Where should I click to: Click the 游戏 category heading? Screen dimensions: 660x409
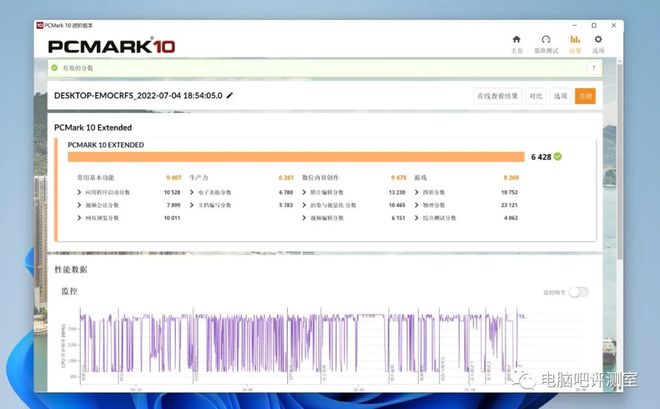[x=420, y=178]
